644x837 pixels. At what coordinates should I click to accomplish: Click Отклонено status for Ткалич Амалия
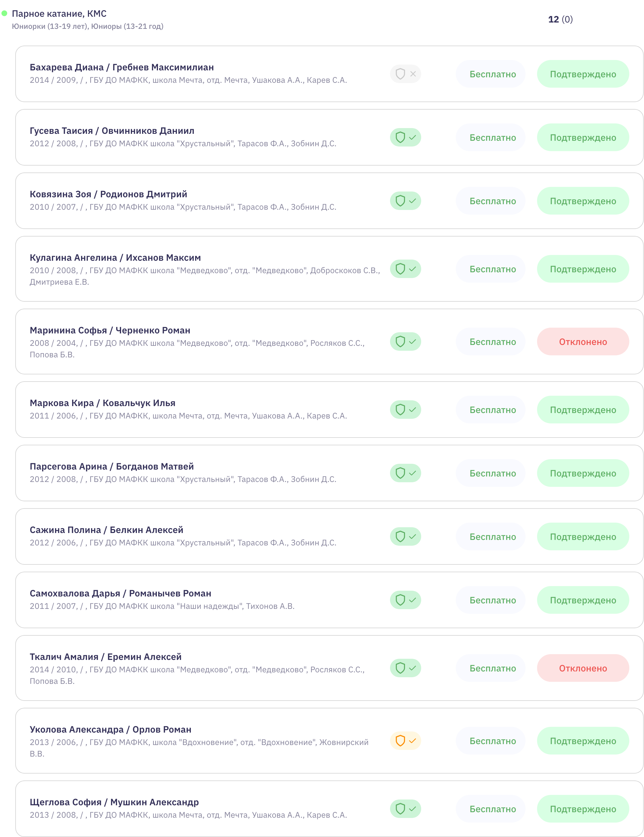tap(583, 668)
